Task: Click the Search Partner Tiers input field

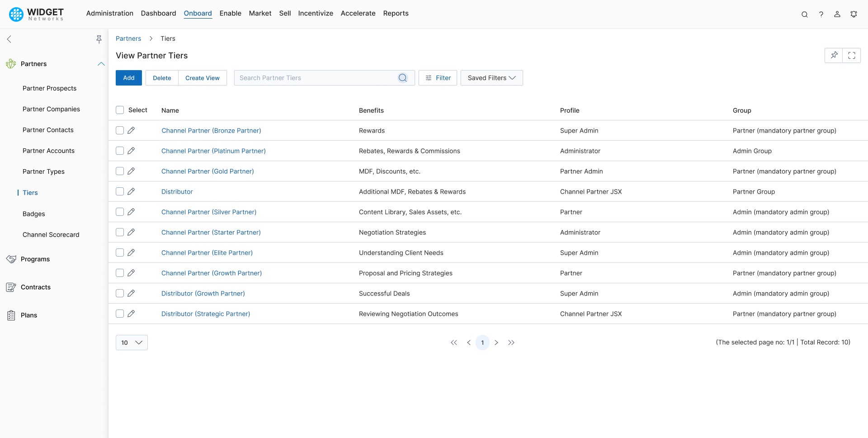Action: pyautogui.click(x=316, y=77)
